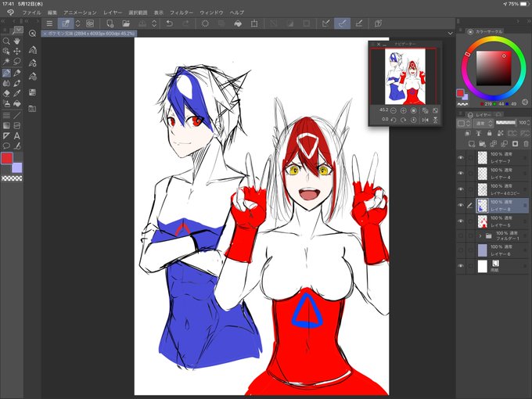Show the hidden レイヤー 6 layer
Viewport: 532px width, 399px height.
coord(460,250)
